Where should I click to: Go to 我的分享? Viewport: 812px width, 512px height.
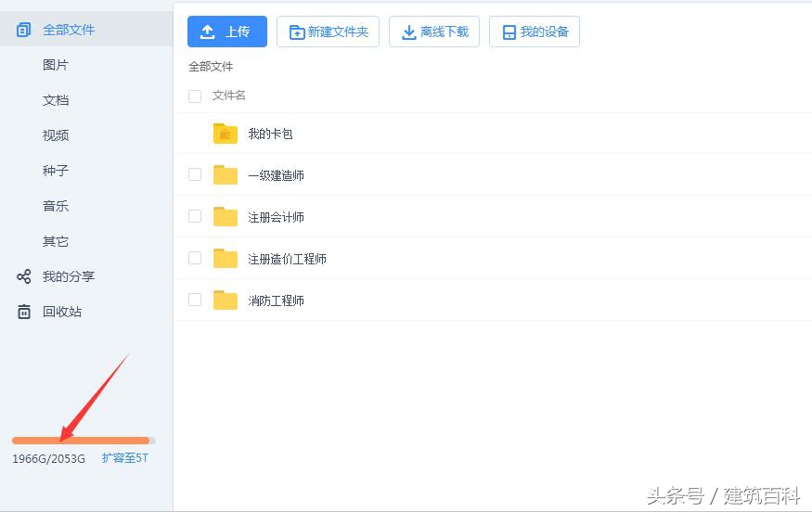[x=69, y=276]
